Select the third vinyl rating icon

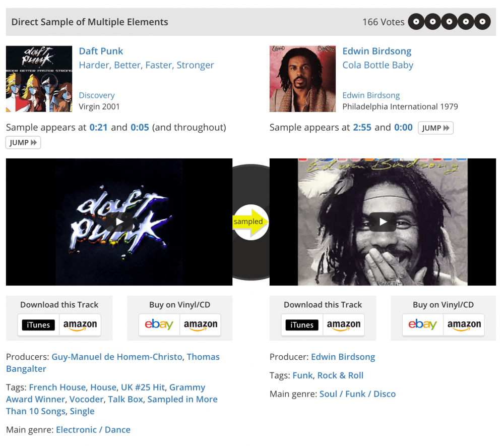coord(450,22)
